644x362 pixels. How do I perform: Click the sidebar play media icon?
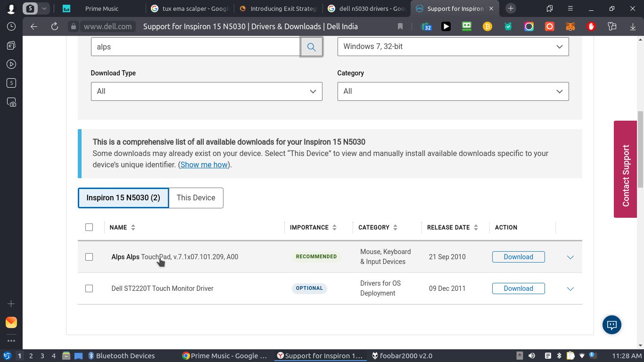pyautogui.click(x=11, y=64)
